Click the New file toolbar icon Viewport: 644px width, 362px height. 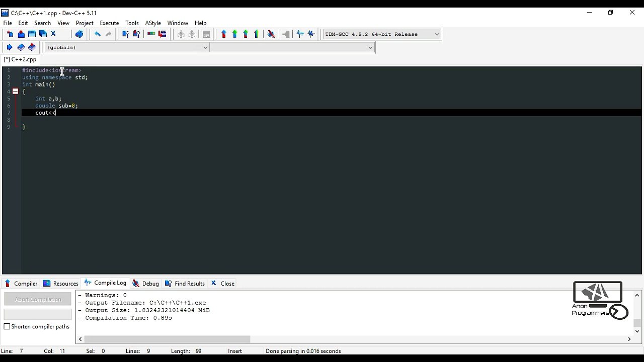tap(10, 34)
